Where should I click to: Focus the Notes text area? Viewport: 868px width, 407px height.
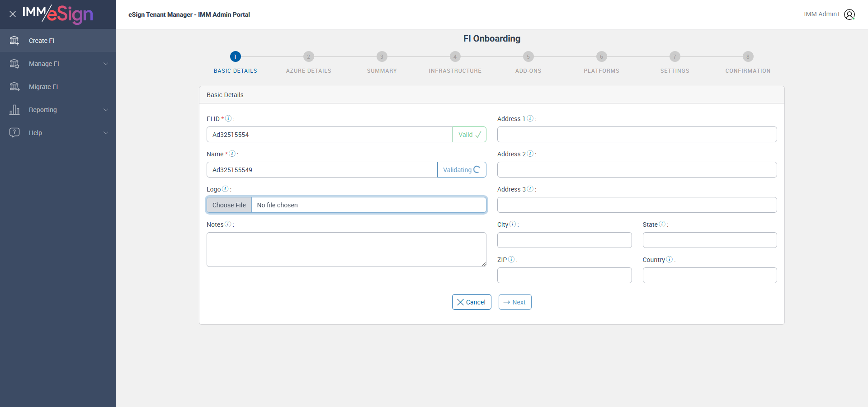(x=346, y=249)
